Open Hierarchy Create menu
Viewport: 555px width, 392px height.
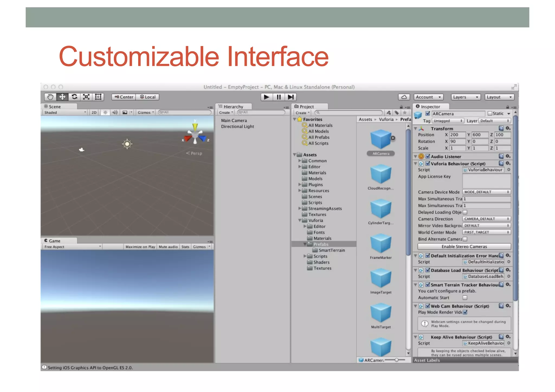pos(226,112)
